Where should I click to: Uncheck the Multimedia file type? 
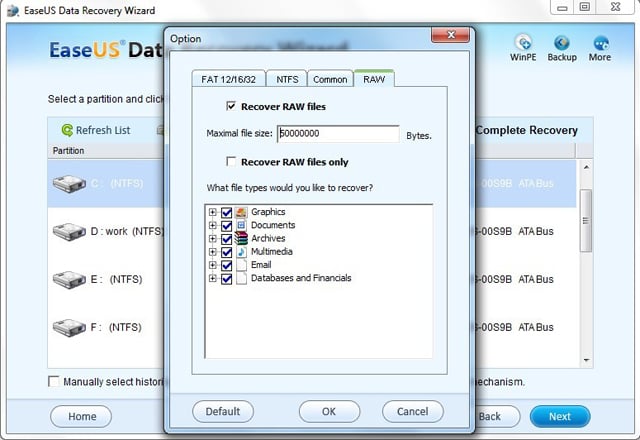click(227, 252)
